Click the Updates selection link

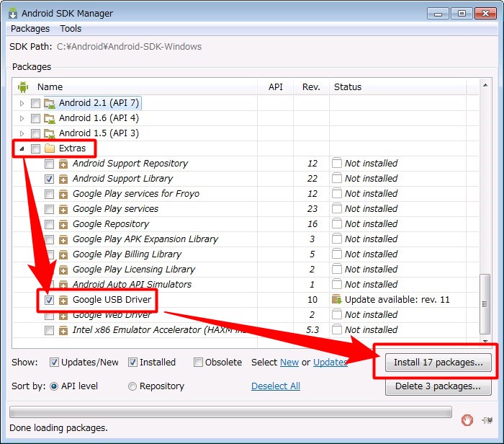[x=330, y=363]
